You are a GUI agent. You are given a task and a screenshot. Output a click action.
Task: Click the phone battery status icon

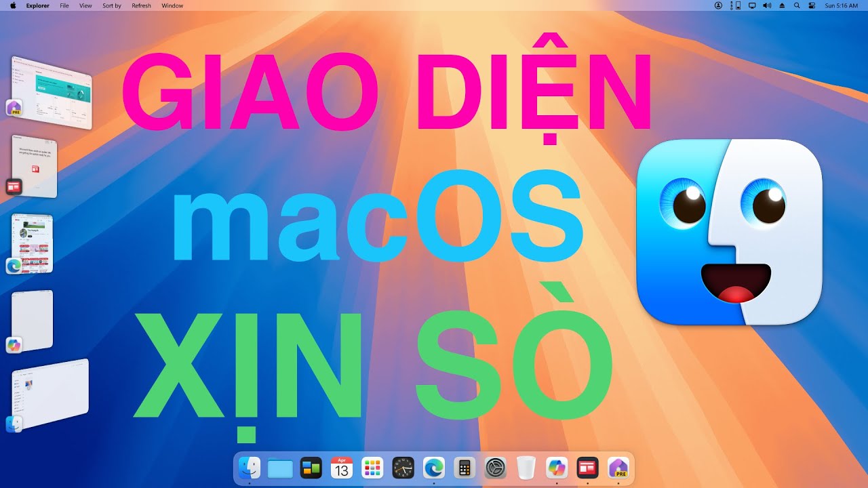736,5
